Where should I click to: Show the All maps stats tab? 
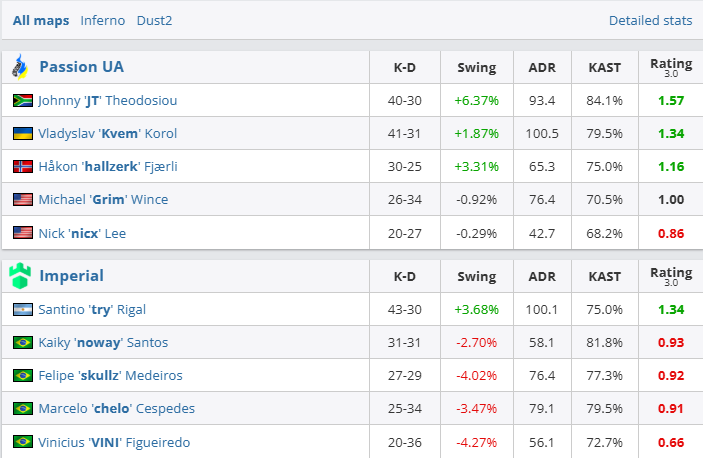click(42, 20)
